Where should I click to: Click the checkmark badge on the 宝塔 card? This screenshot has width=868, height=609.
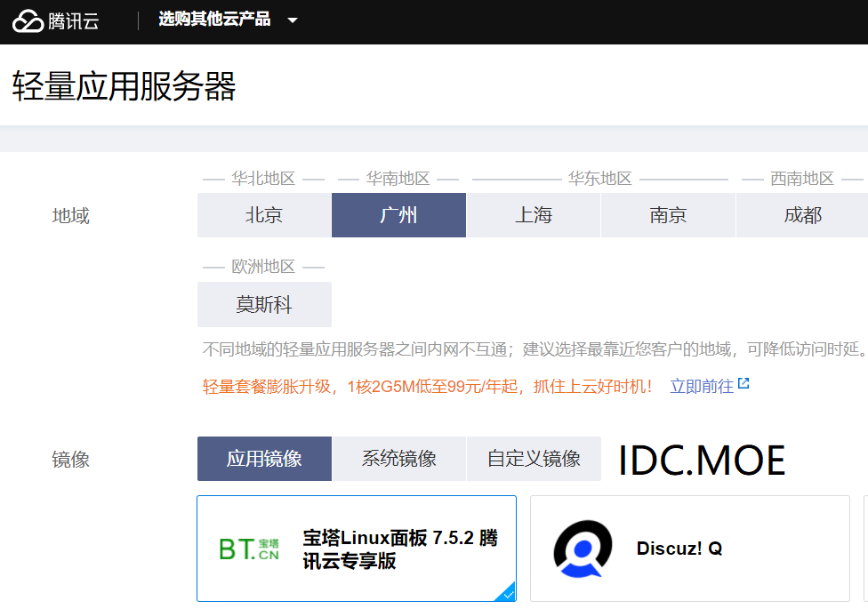506,591
